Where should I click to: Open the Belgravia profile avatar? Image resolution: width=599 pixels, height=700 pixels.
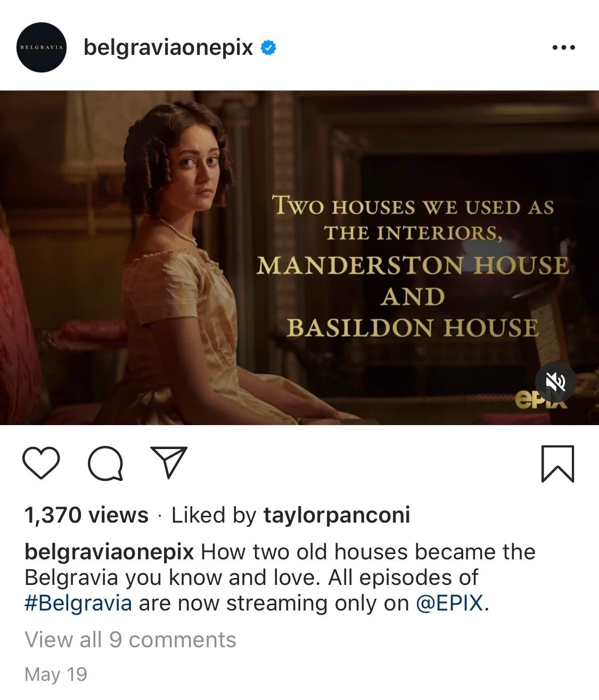(x=42, y=47)
